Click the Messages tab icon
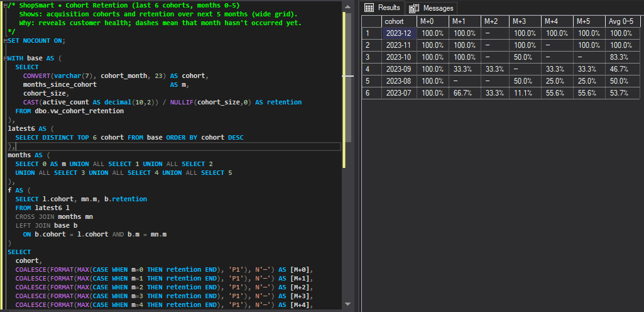The width and height of the screenshot is (644, 312). tap(414, 8)
